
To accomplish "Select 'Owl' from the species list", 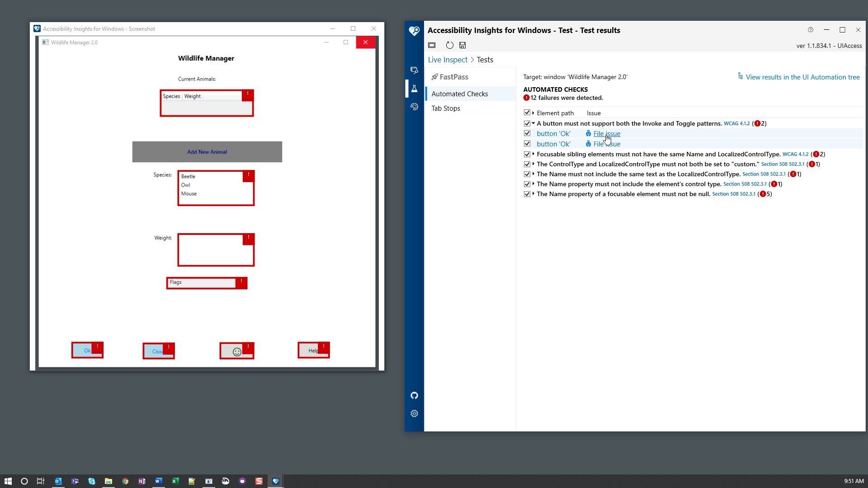I will click(185, 185).
